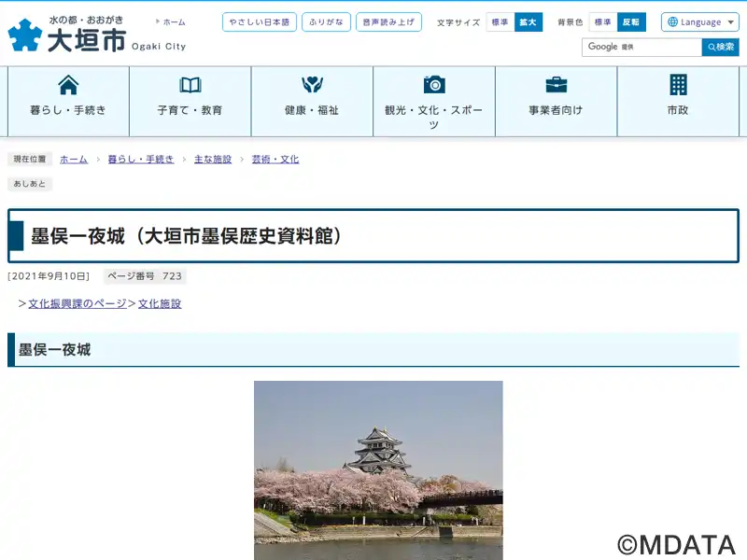Click the hands-and-heart icon
This screenshot has height=560, width=747.
(x=312, y=85)
